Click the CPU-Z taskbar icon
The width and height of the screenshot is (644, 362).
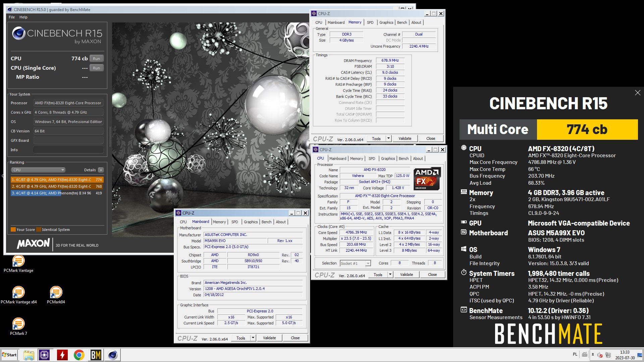click(44, 355)
